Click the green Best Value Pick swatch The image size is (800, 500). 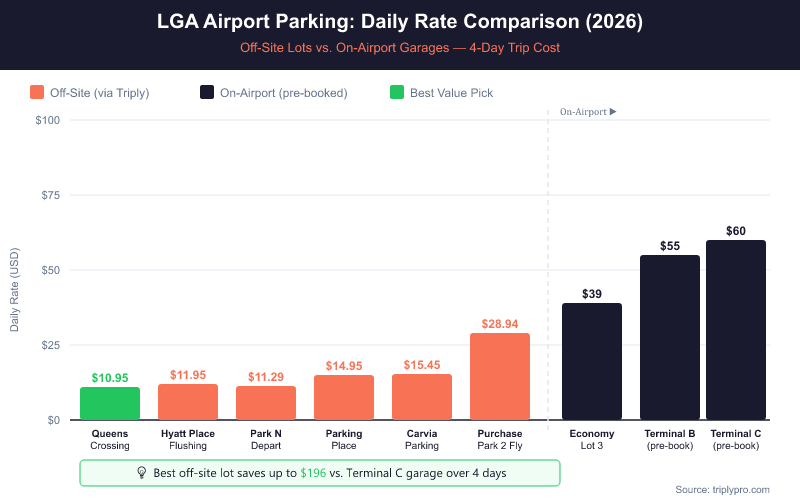396,93
